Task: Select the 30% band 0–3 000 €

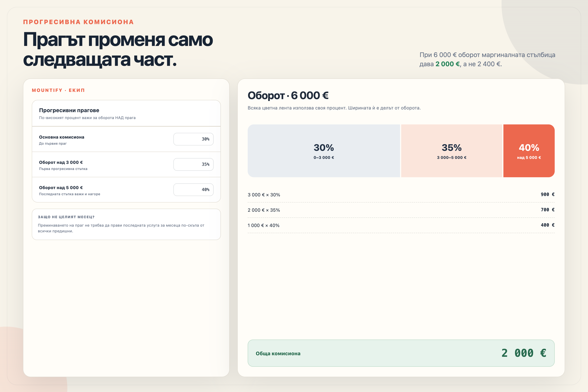Action: [x=324, y=151]
